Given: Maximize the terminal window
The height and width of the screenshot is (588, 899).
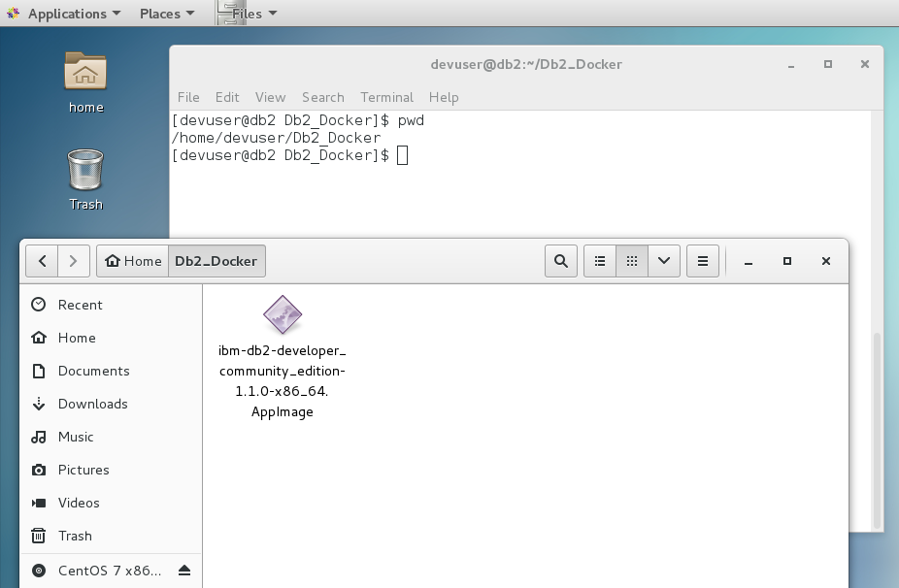Looking at the screenshot, I should [x=828, y=64].
